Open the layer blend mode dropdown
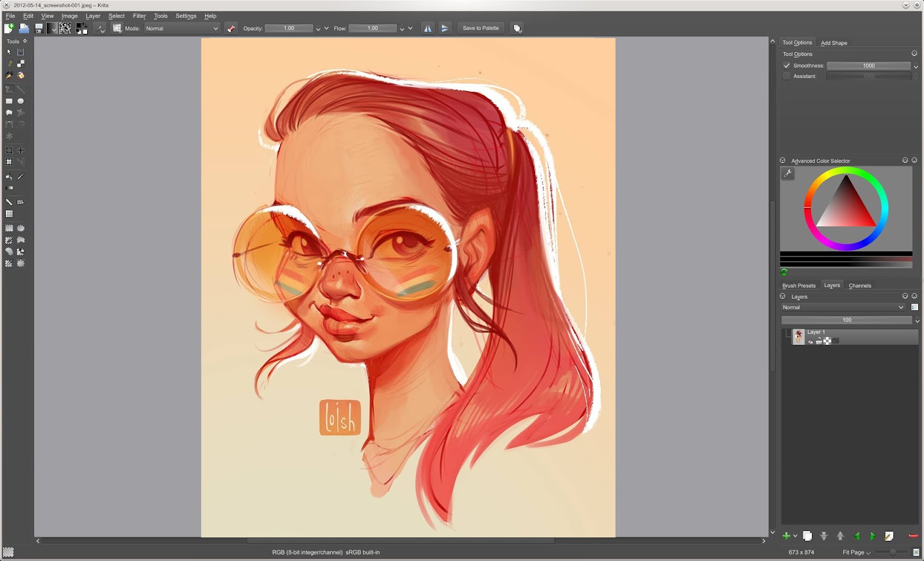924x561 pixels. pyautogui.click(x=843, y=307)
